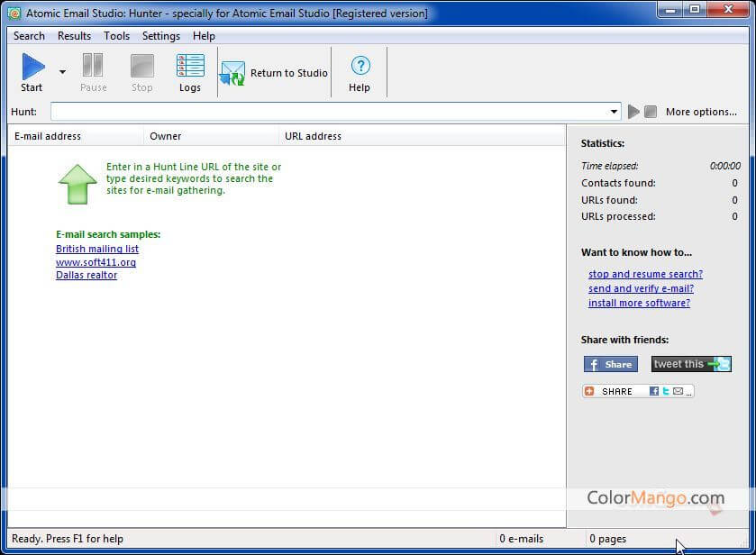Follow the Dallas realtor sample link

pos(87,275)
